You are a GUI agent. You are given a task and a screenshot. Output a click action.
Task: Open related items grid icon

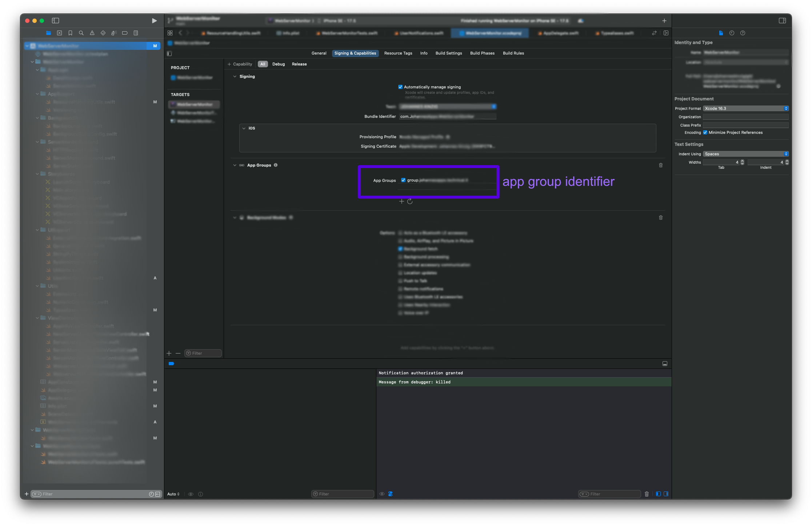click(x=170, y=33)
